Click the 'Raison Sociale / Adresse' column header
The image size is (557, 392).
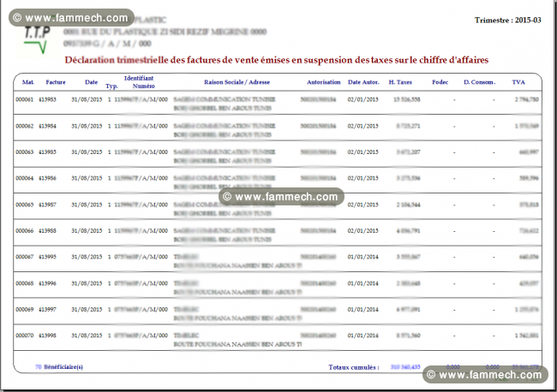[x=237, y=82]
